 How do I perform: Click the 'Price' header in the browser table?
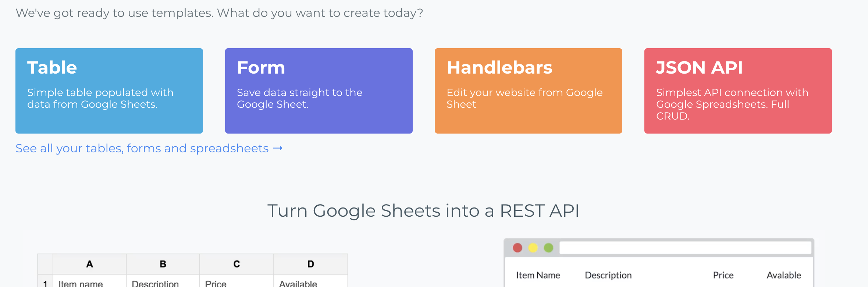pos(723,275)
